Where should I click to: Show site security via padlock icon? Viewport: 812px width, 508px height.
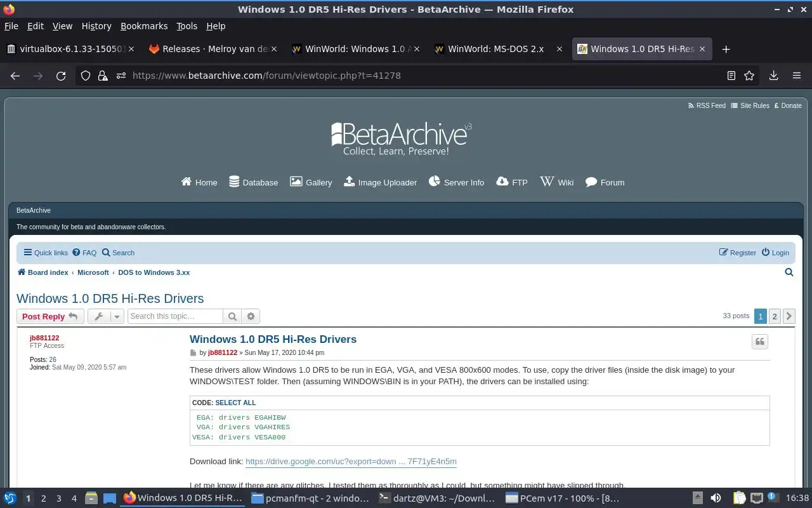pos(103,76)
